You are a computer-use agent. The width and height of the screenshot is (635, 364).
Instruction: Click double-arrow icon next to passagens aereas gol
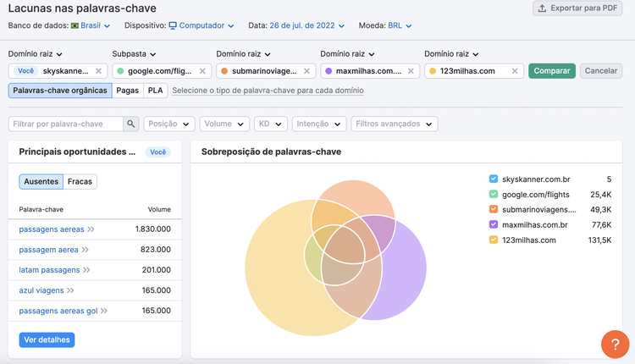[x=104, y=311]
